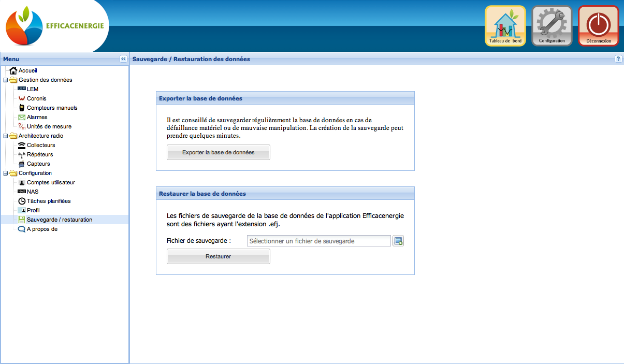Click the A propos de bubble icon

tap(21, 229)
